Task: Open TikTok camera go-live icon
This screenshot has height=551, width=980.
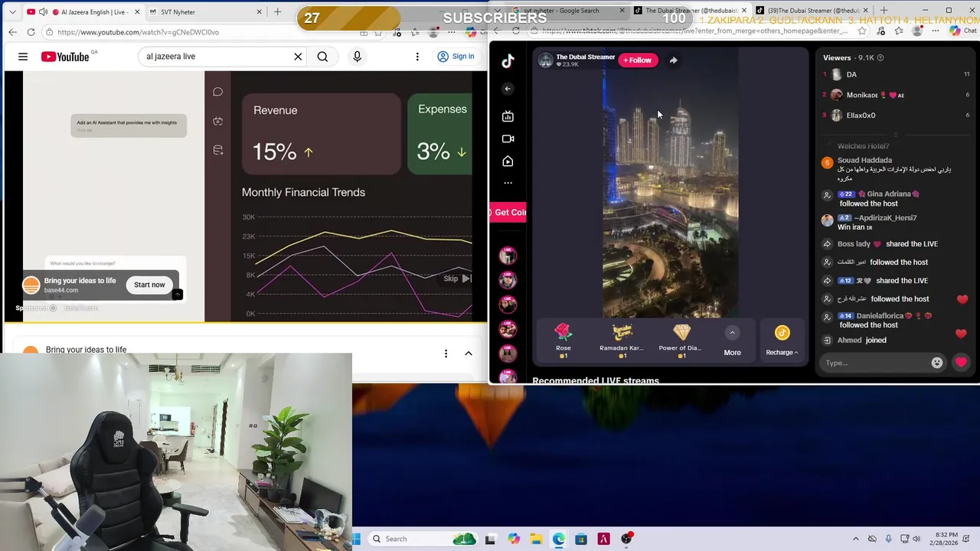Action: [x=508, y=139]
